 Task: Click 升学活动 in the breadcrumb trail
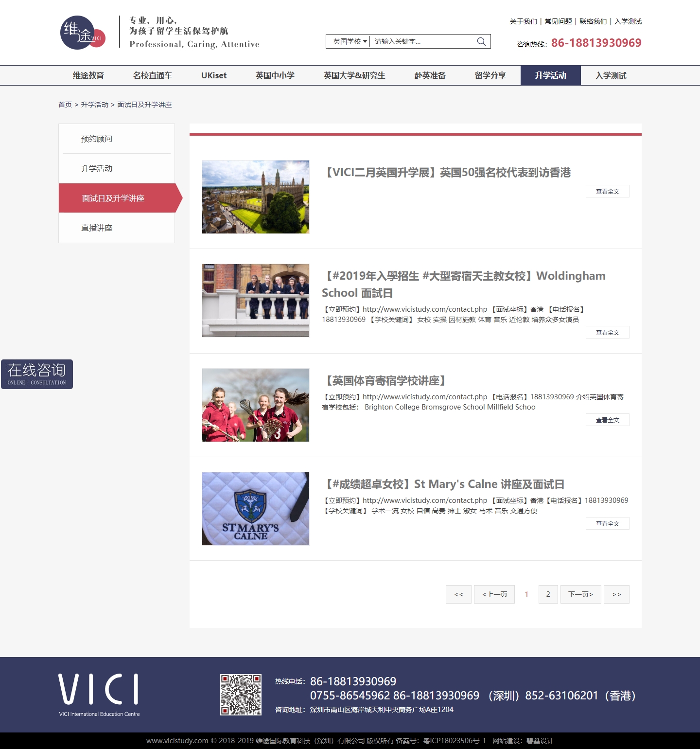point(95,105)
